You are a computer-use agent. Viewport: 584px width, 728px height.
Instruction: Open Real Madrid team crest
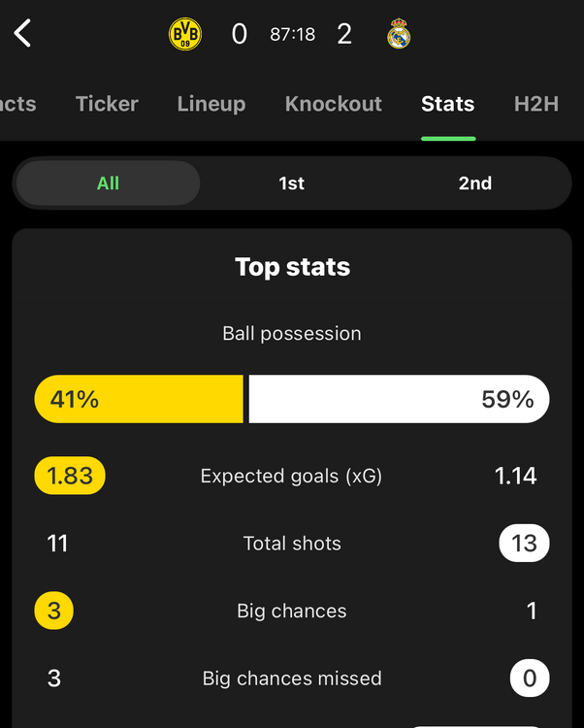pos(399,35)
